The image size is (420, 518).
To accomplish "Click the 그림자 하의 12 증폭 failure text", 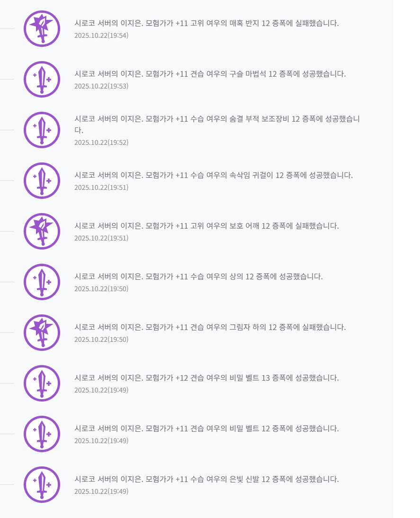I will click(x=210, y=327).
